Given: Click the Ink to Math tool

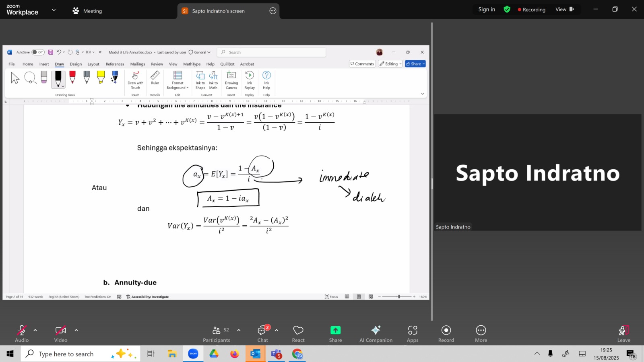Looking at the screenshot, I should pos(213,80).
